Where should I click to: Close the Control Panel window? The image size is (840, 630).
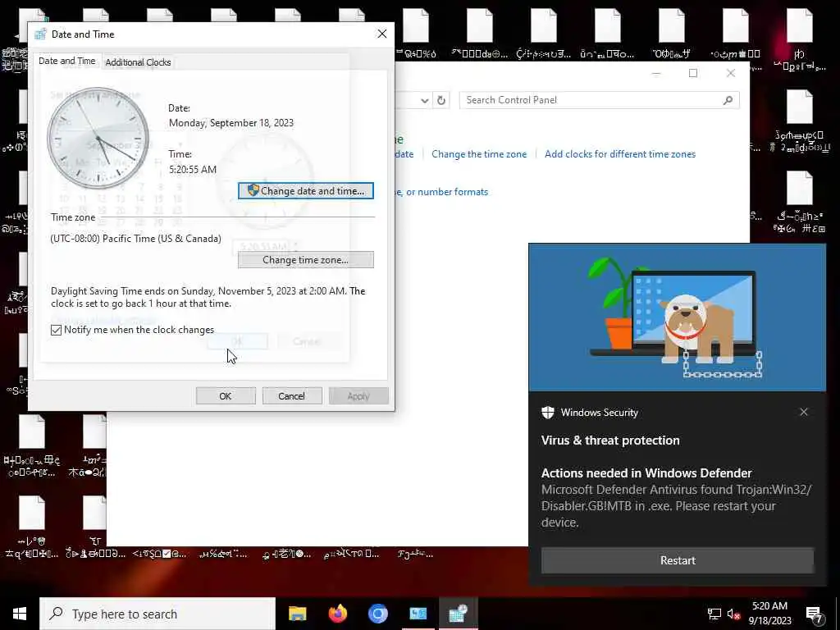coord(731,73)
